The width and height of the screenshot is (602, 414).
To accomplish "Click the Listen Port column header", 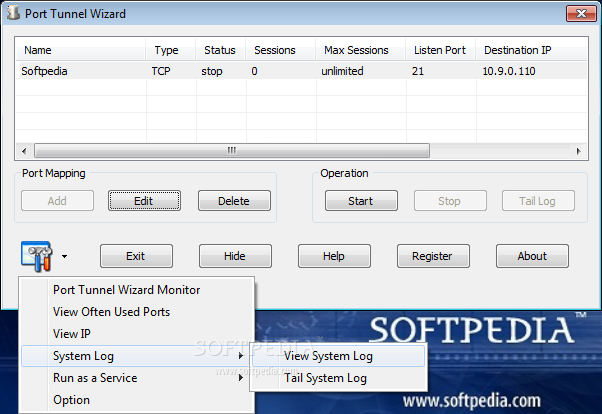I will pos(441,50).
